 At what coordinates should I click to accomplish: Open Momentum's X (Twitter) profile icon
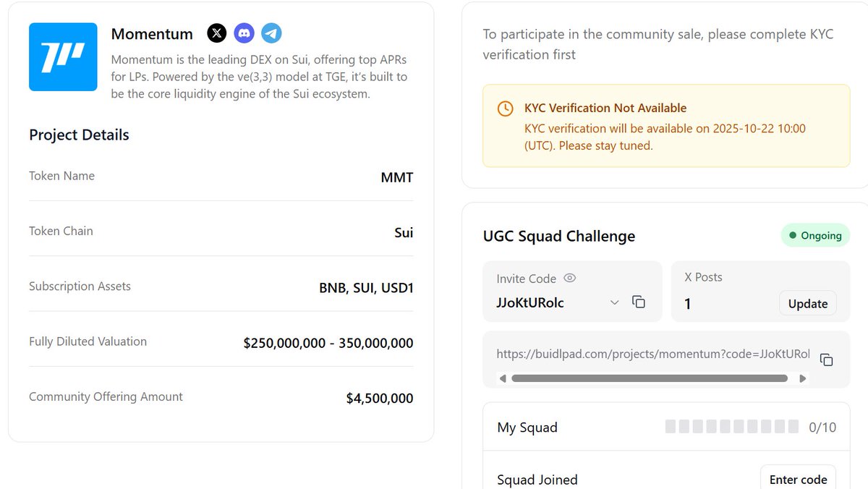coord(217,33)
